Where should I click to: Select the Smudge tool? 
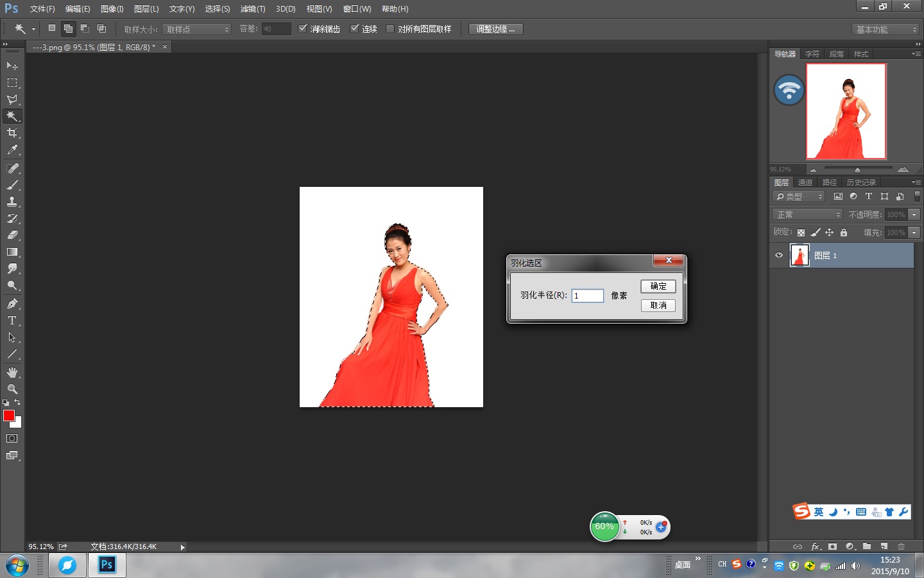(12, 268)
